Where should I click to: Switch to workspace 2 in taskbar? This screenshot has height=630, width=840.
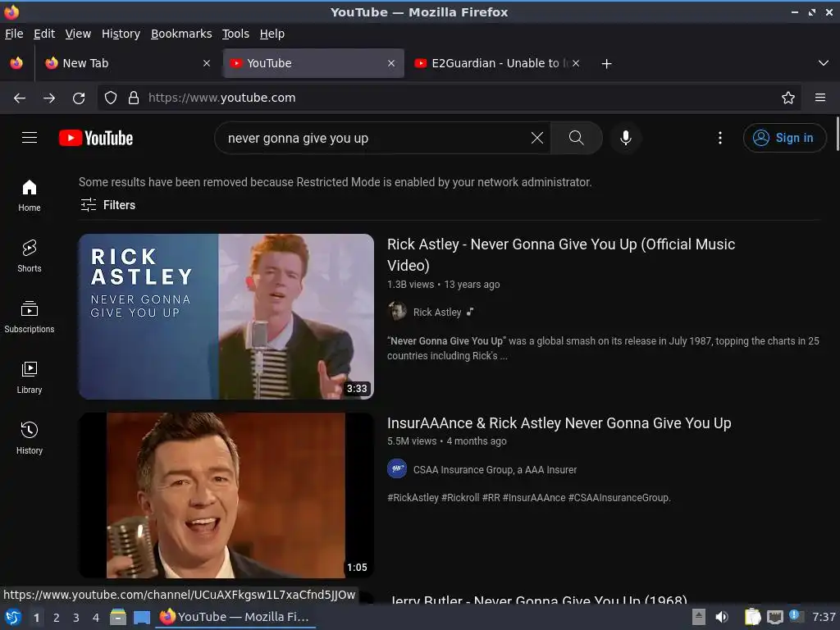pos(57,618)
